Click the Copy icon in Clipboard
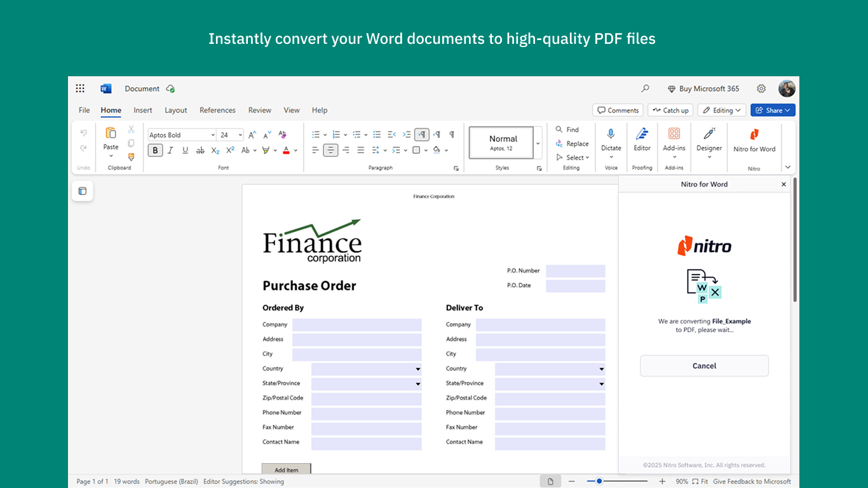The height and width of the screenshot is (488, 868). (x=131, y=143)
